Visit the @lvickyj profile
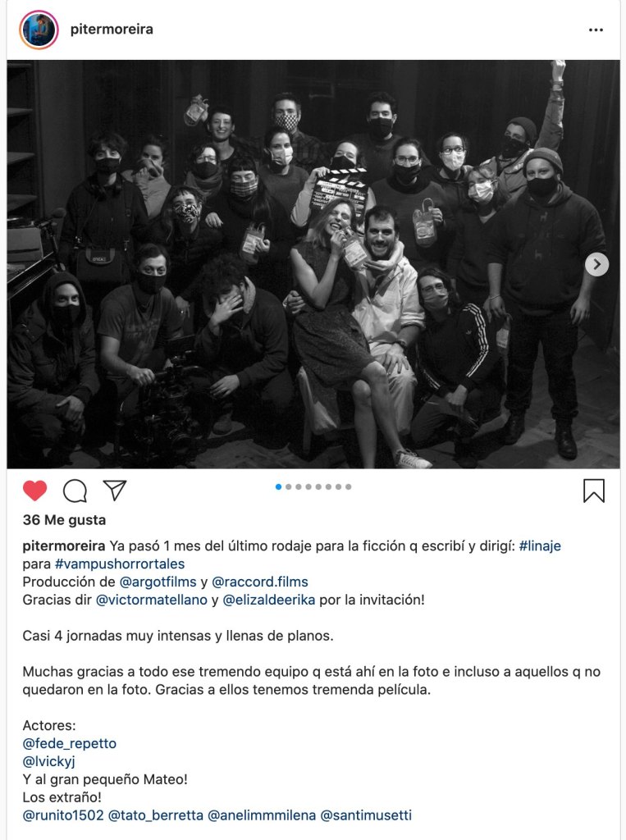This screenshot has height=840, width=626. click(48, 761)
